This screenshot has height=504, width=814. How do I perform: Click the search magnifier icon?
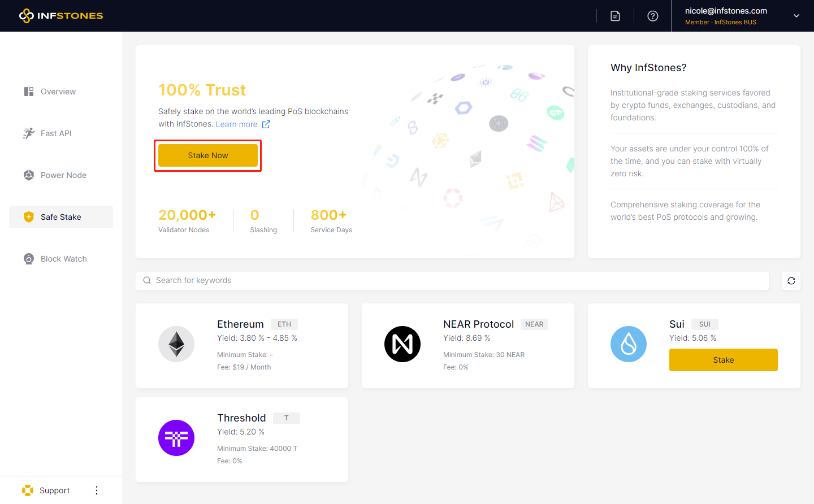tap(147, 281)
